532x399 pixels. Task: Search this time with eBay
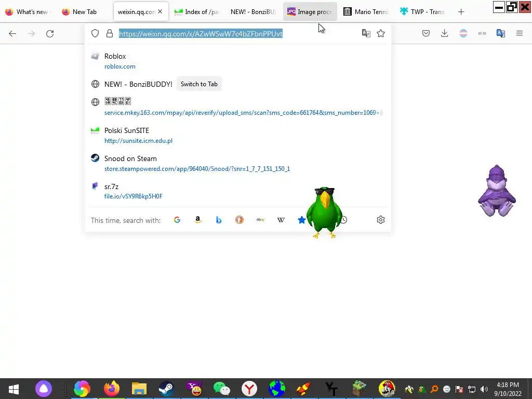pos(260,220)
